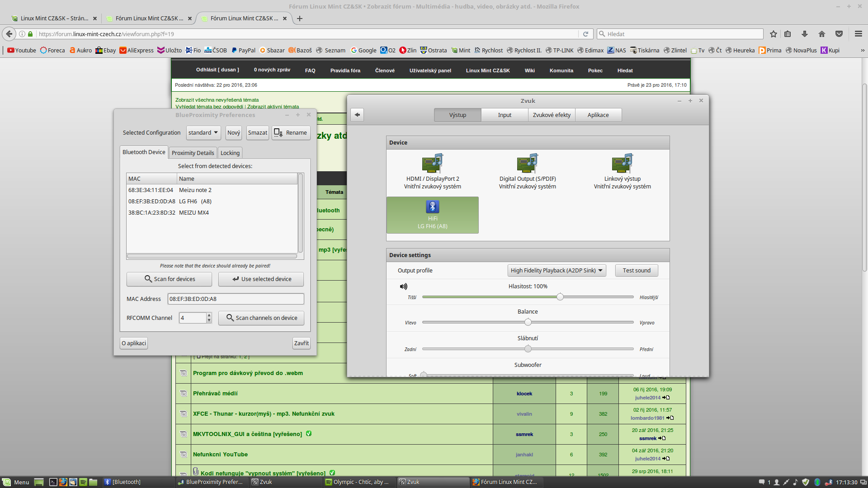Click the volume speaker mute icon
The width and height of the screenshot is (868, 488).
403,286
